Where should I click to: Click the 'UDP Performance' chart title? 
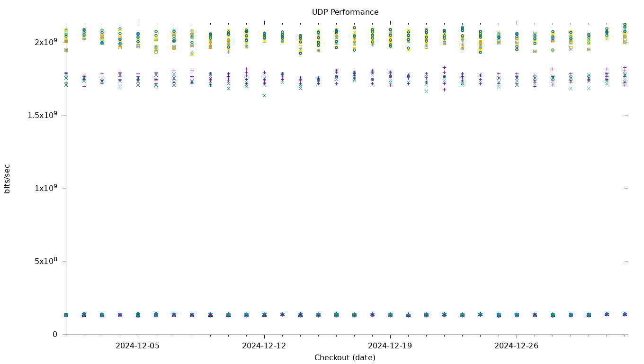coord(345,12)
